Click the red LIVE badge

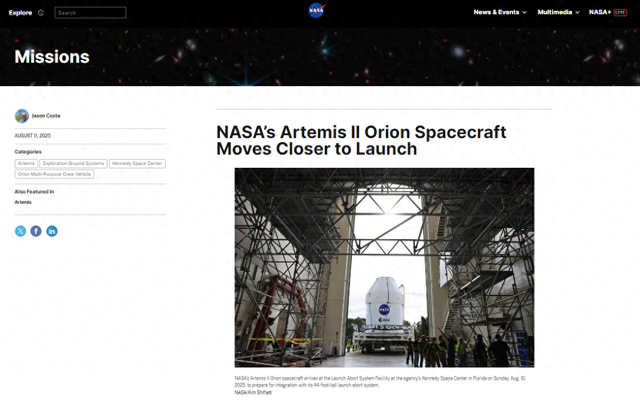pos(620,12)
